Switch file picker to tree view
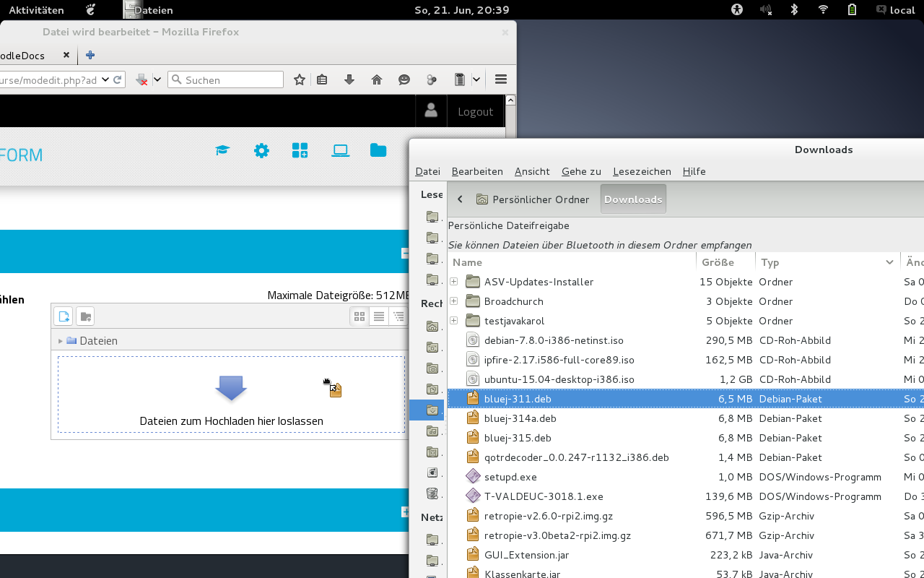 tap(398, 316)
